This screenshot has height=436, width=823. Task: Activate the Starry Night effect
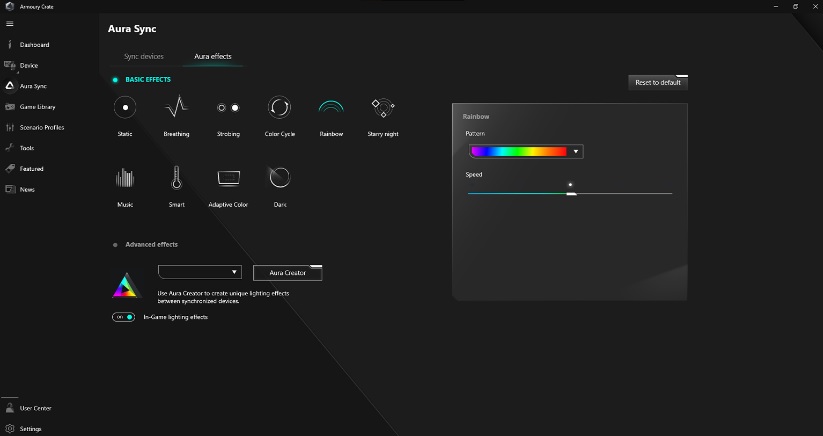382,108
